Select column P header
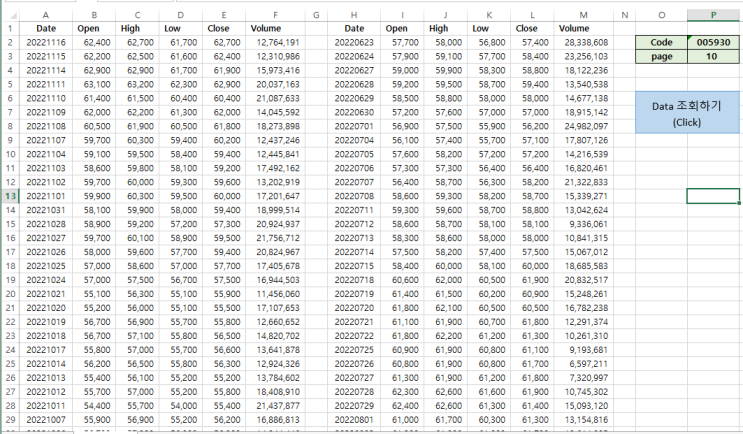The width and height of the screenshot is (743, 434). point(713,15)
